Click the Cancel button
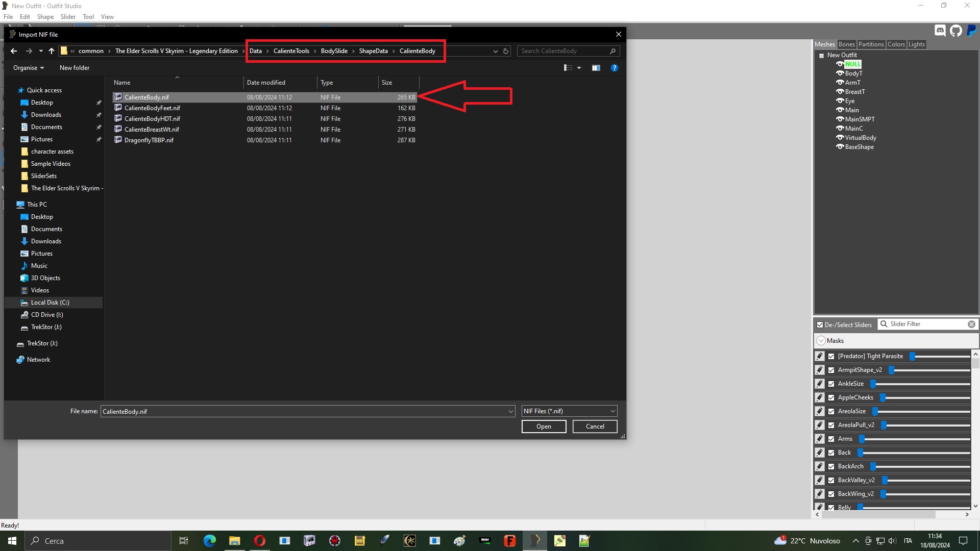The image size is (980, 551). pos(595,427)
